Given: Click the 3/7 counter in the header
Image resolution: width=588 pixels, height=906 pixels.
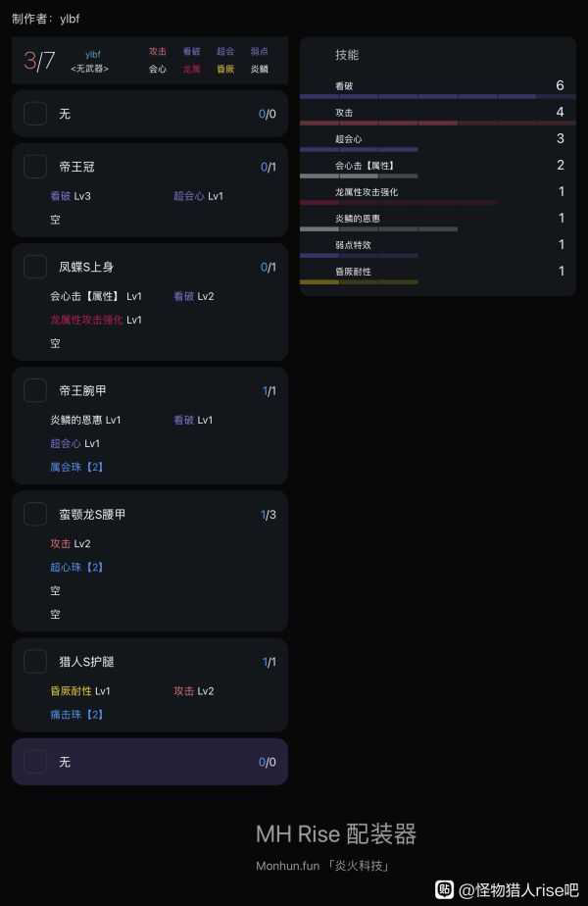Looking at the screenshot, I should point(39,61).
